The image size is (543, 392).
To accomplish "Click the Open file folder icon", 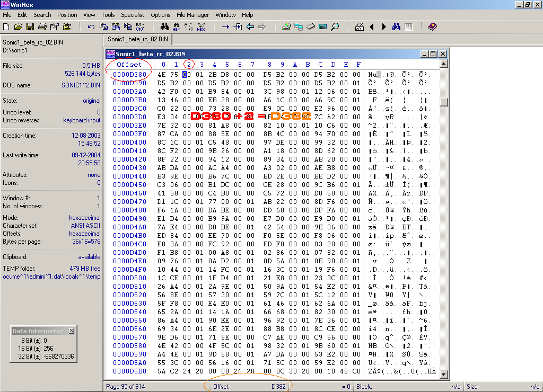I will [x=18, y=26].
